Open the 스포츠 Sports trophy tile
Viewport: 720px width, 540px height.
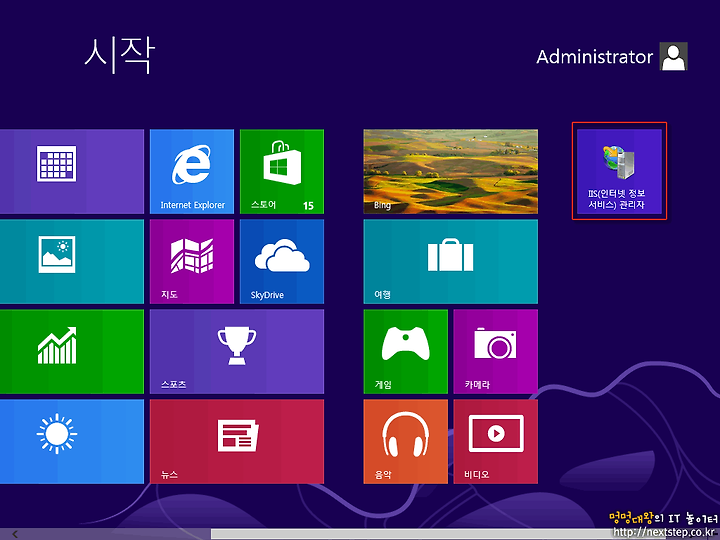237,351
